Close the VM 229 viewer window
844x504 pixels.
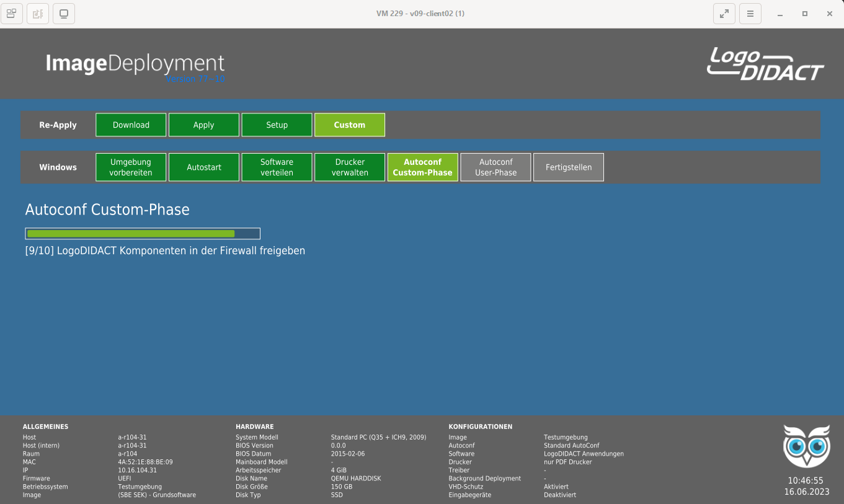[830, 14]
